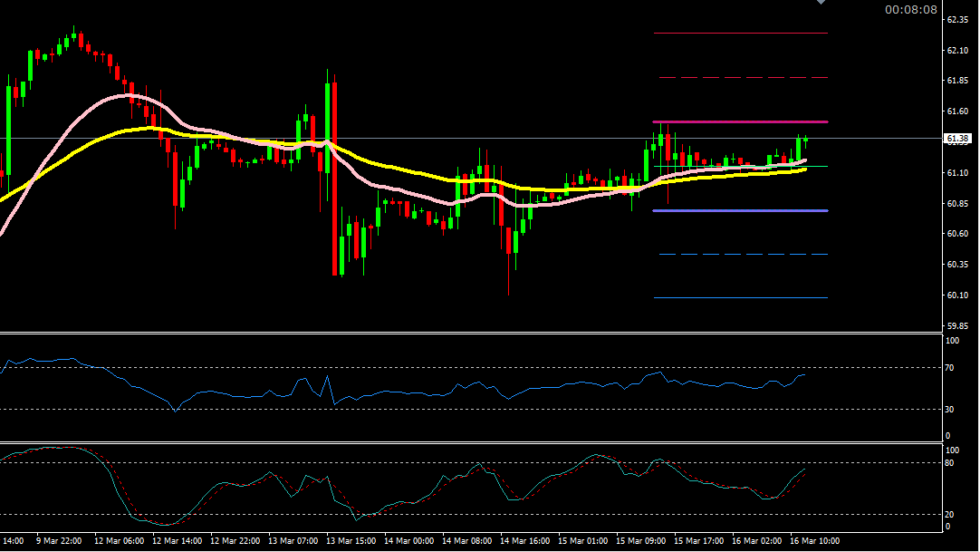Click the 14 Mar 00:00 time label
This screenshot has height=552, width=980.
(408, 541)
